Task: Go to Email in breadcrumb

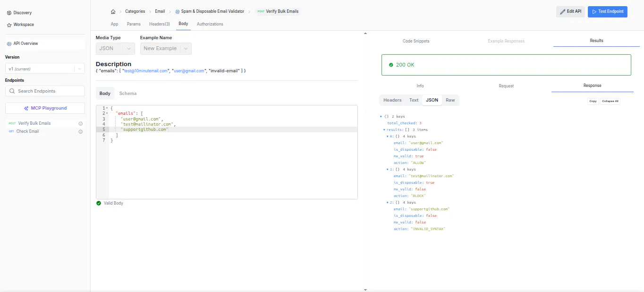Action: [160, 11]
